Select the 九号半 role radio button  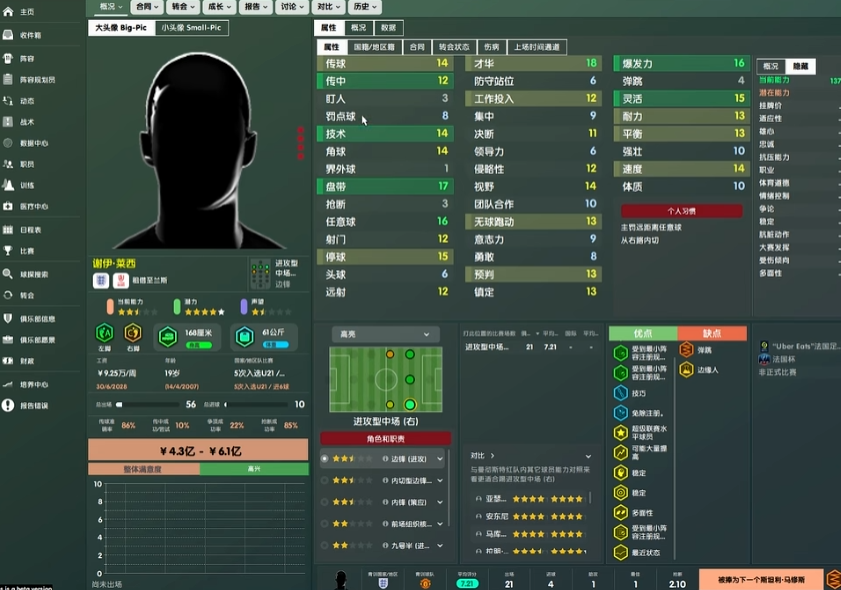coord(324,545)
